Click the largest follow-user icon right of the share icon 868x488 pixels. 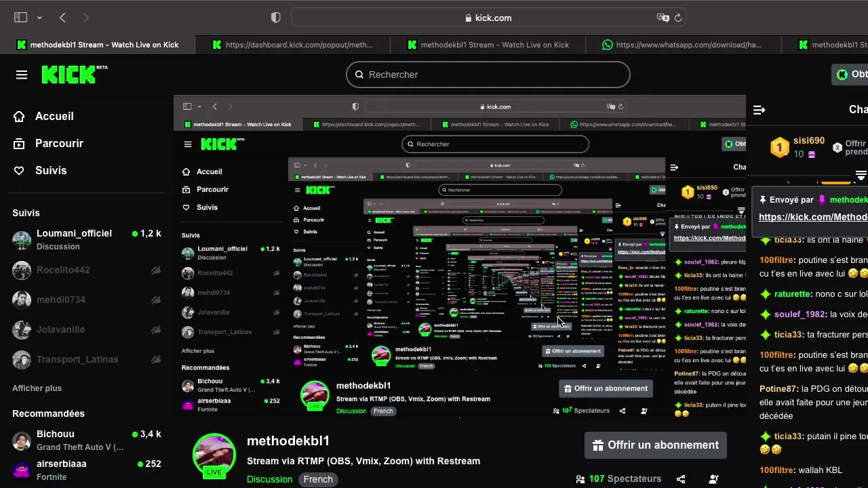click(713, 479)
